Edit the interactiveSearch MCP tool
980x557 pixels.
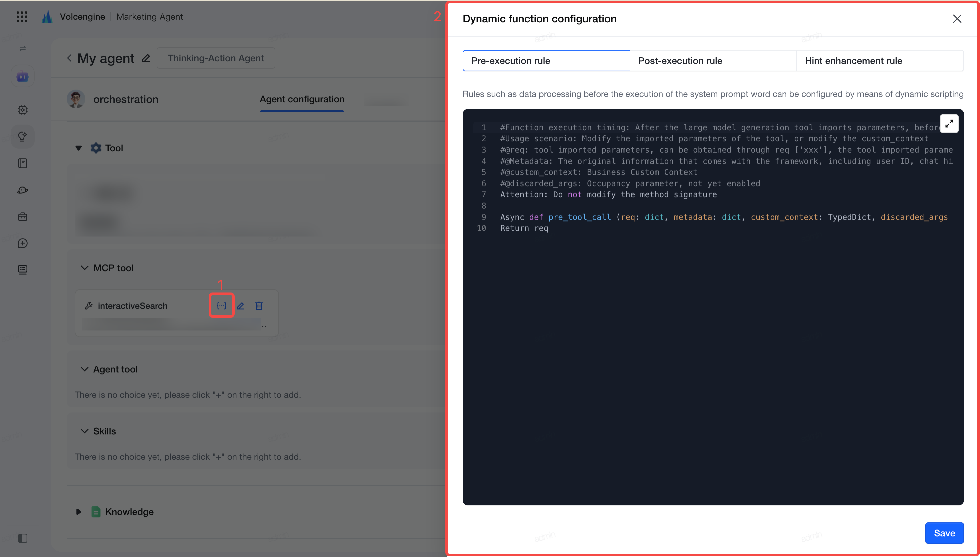pyautogui.click(x=240, y=306)
